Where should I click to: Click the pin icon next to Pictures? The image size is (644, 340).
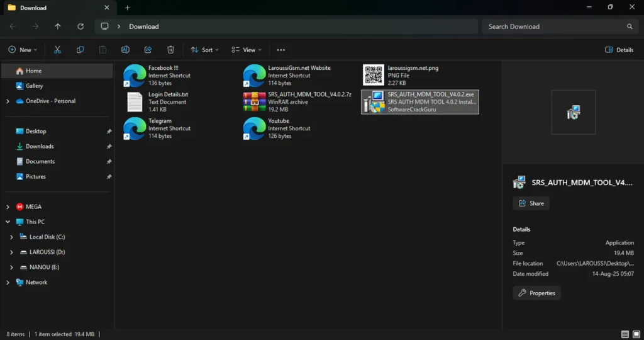(109, 177)
